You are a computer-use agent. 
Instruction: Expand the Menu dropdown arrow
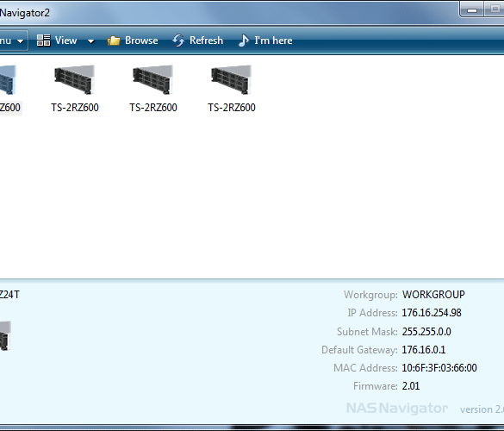[21, 41]
